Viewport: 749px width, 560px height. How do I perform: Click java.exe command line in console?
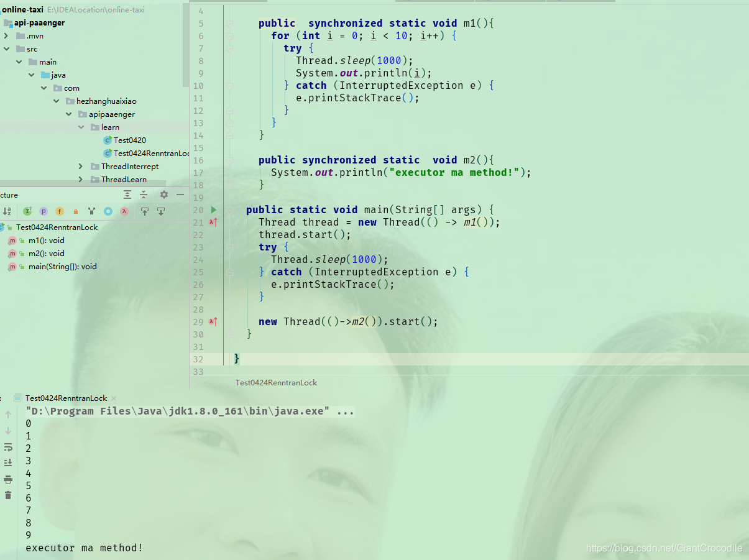(190, 411)
